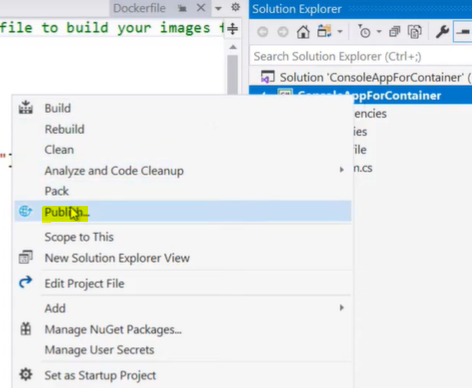This screenshot has height=388, width=472.
Task: Pin the Dockerfile tab
Action: [182, 8]
